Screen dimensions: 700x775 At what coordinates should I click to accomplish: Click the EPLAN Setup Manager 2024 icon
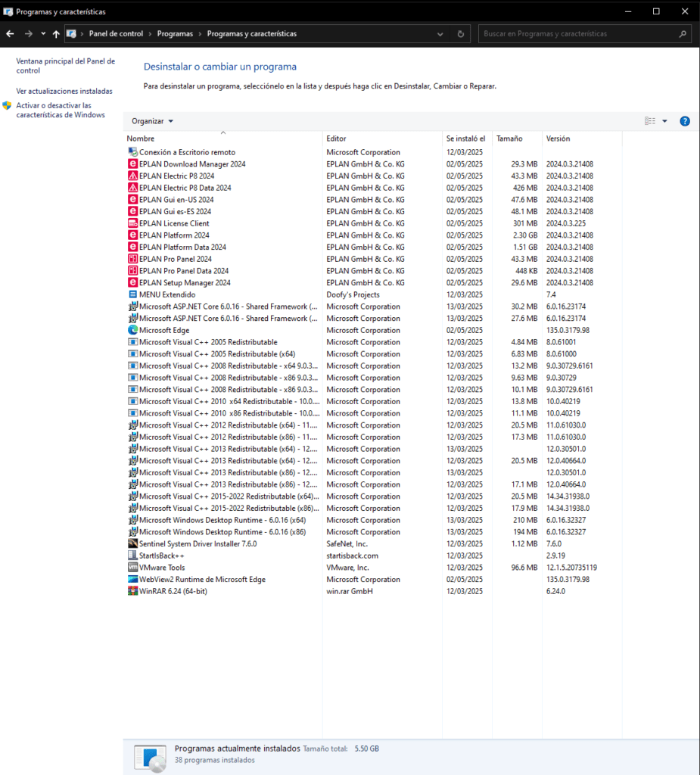[x=132, y=283]
